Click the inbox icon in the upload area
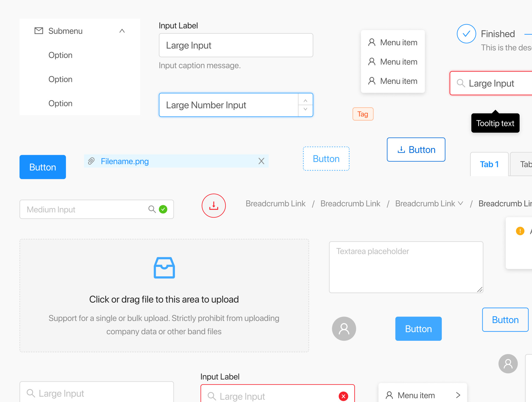This screenshot has width=532, height=402. click(164, 268)
